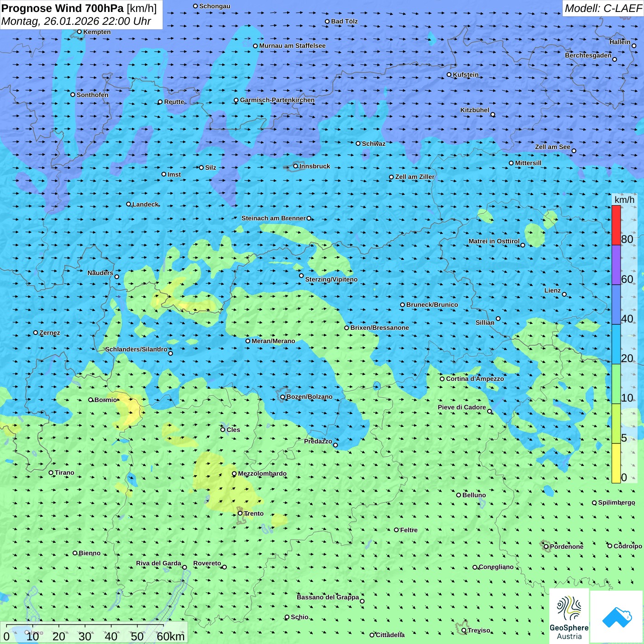Select the Cortina d'Ampezzo label

[x=475, y=379]
